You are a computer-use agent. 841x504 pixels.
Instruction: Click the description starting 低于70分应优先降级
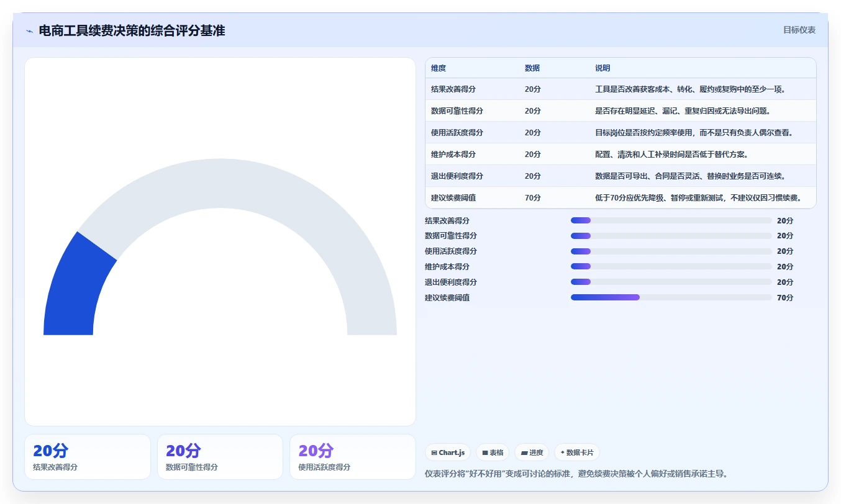point(698,198)
